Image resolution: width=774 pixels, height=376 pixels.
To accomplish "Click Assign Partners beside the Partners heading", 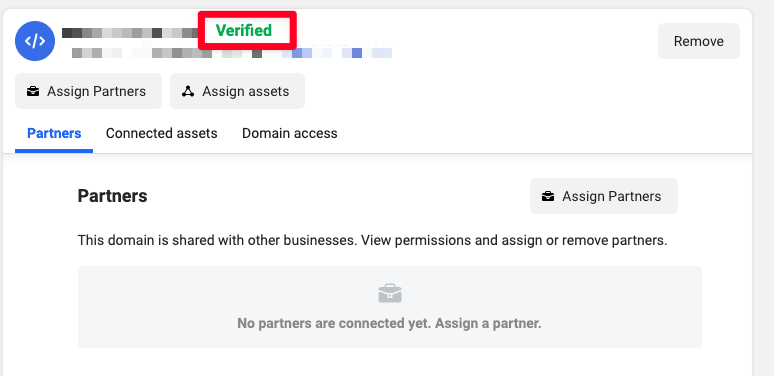I will click(x=604, y=196).
